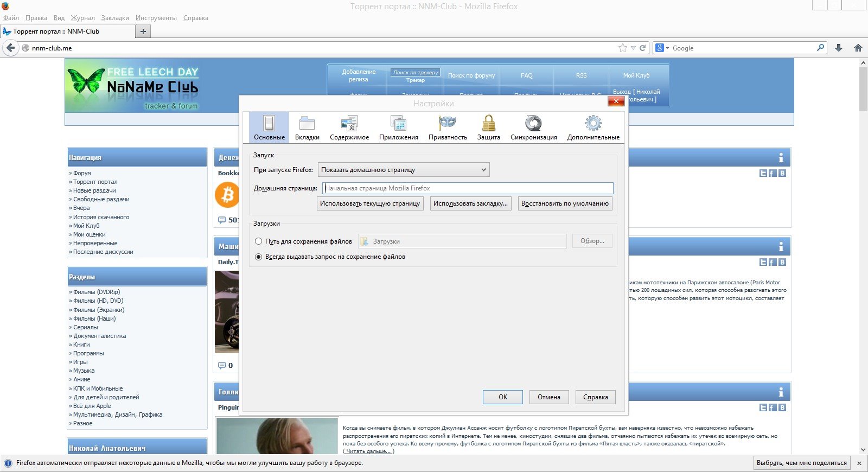
Task: Click the Справка button in dialog
Action: [x=596, y=397]
